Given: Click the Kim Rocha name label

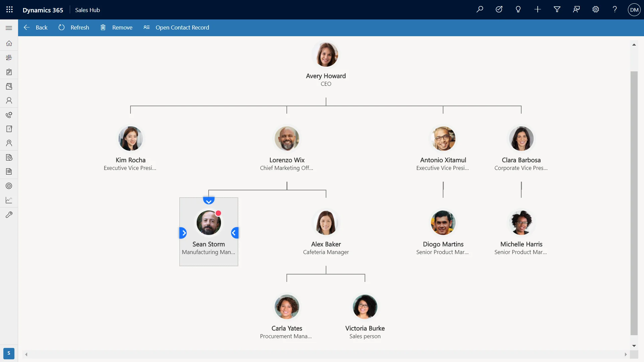Looking at the screenshot, I should click(x=130, y=160).
